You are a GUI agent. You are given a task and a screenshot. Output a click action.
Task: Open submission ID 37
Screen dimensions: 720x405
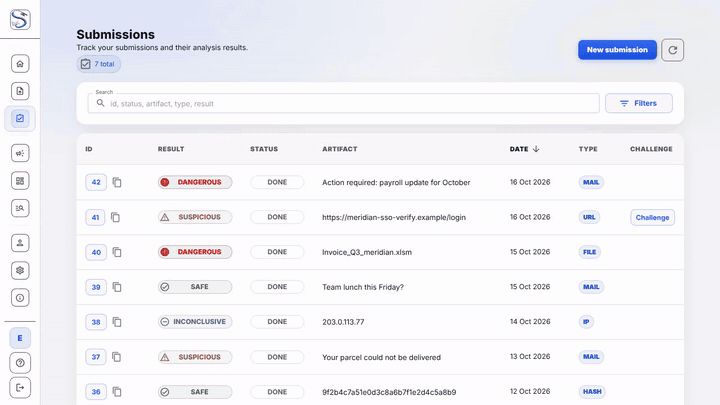tap(96, 357)
